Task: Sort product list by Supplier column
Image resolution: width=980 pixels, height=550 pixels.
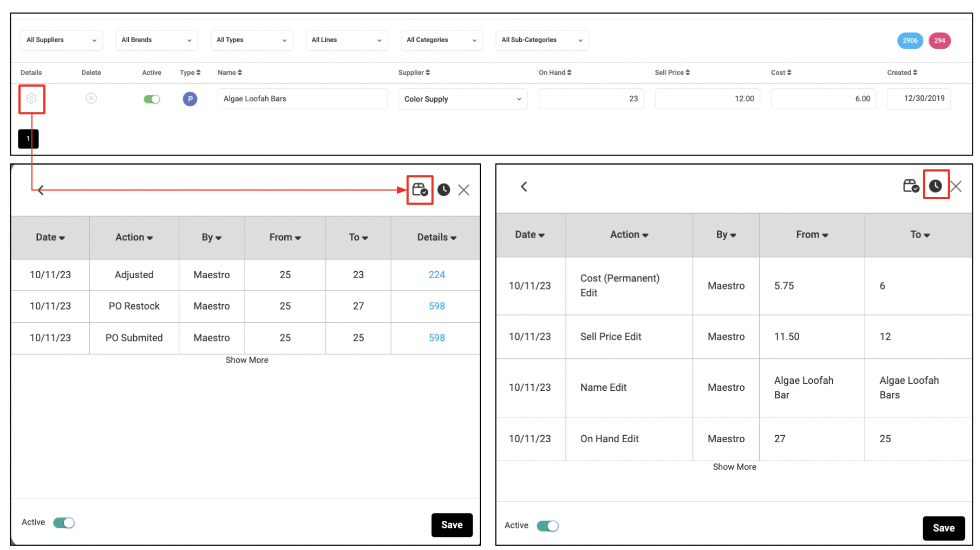Action: pyautogui.click(x=414, y=73)
